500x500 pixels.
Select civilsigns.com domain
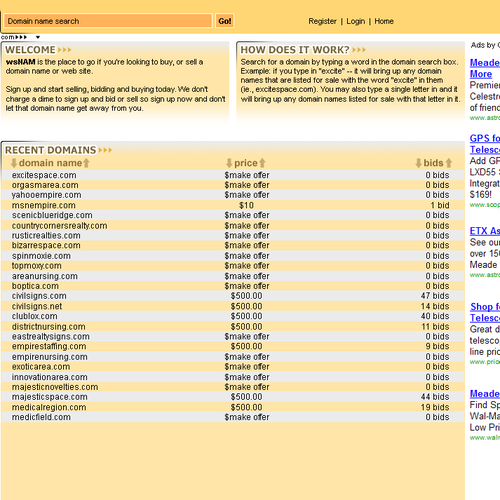point(39,296)
